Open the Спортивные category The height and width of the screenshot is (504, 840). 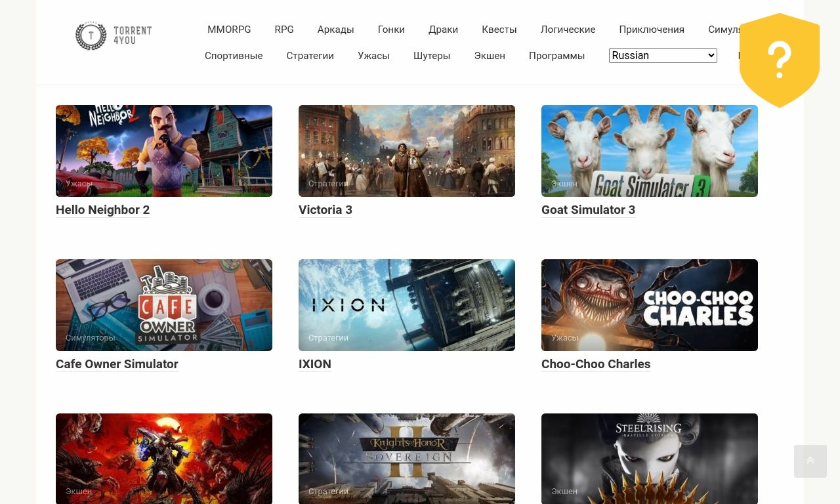click(234, 56)
